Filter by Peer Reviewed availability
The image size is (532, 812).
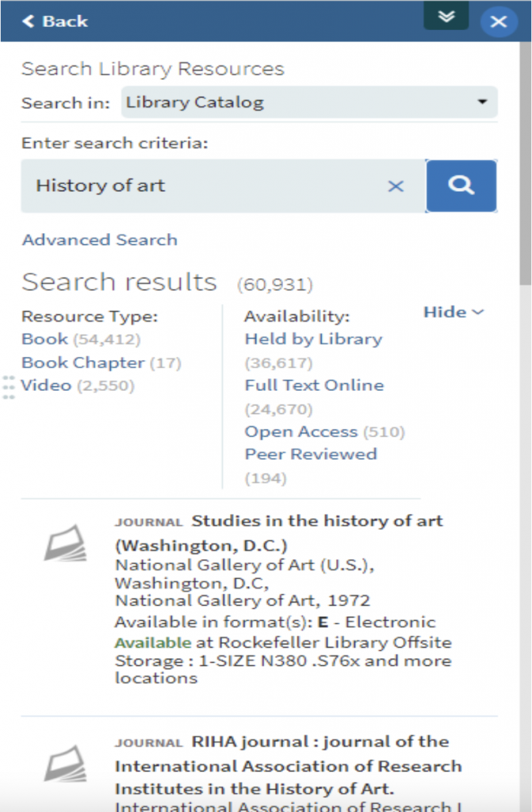click(x=310, y=454)
